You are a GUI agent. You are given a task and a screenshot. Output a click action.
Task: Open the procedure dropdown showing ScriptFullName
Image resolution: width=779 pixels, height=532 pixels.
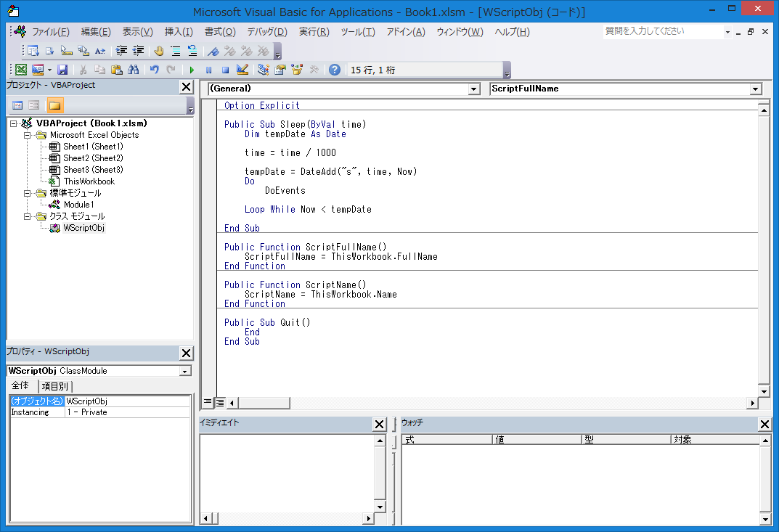click(755, 88)
